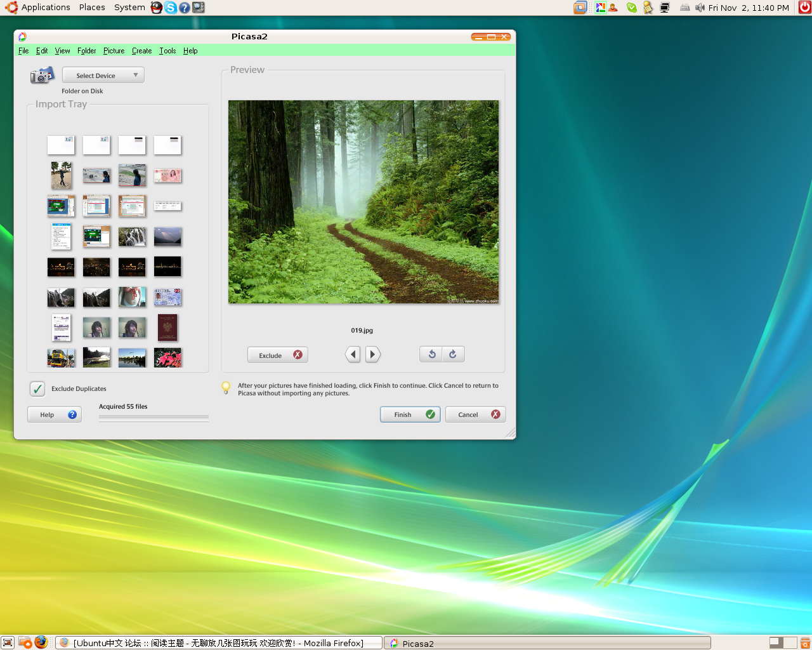
Task: Click the Help button
Action: pyautogui.click(x=55, y=415)
